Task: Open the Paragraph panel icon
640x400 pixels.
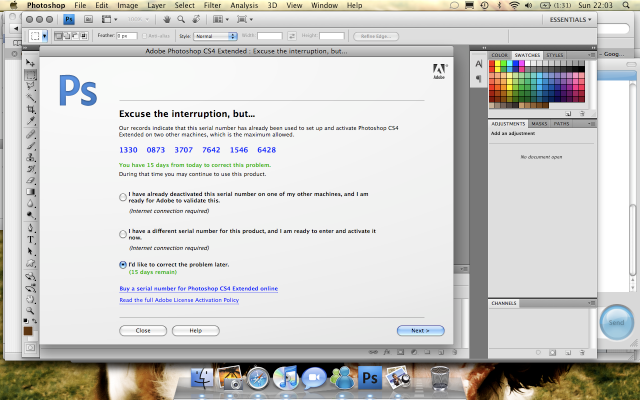Action: click(478, 78)
